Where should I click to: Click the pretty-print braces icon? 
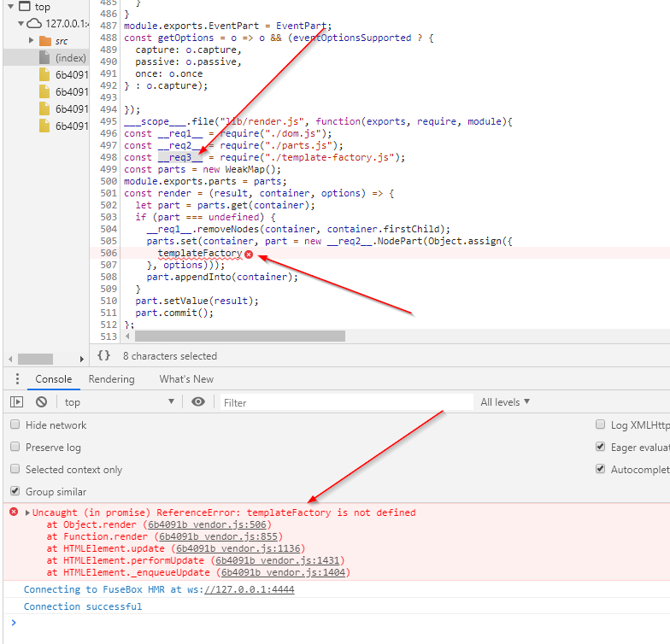coord(104,355)
